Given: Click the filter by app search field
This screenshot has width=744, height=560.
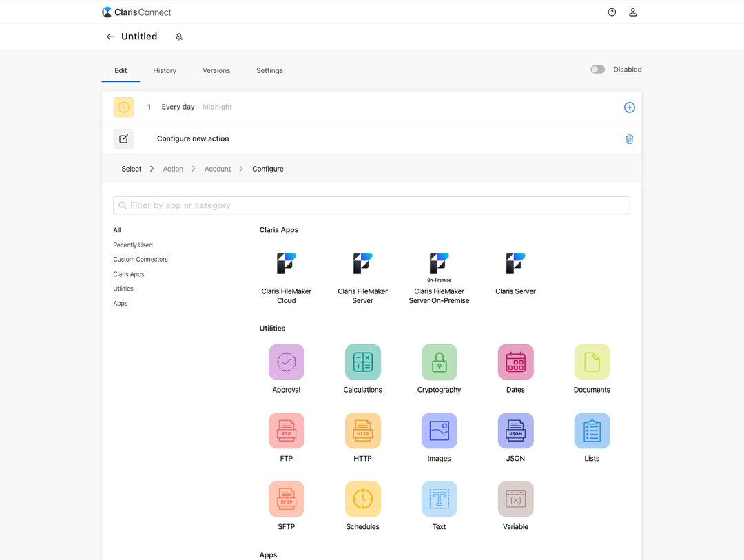Looking at the screenshot, I should tap(371, 205).
